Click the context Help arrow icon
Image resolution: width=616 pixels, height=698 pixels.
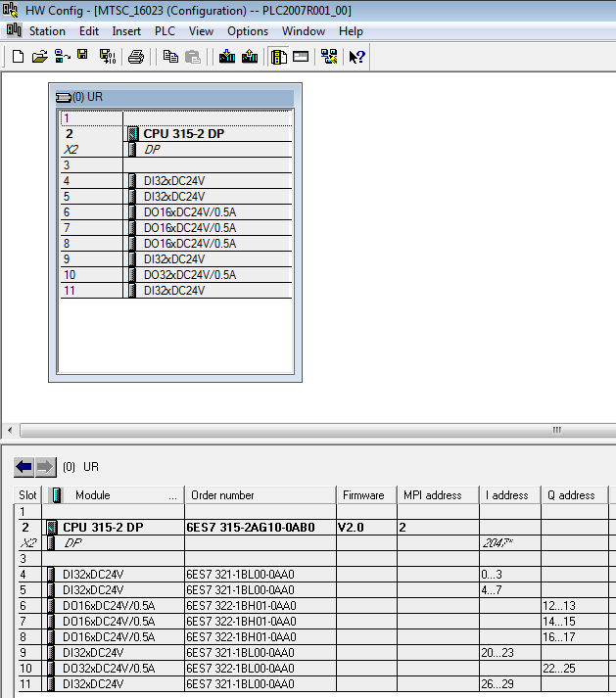[x=357, y=57]
